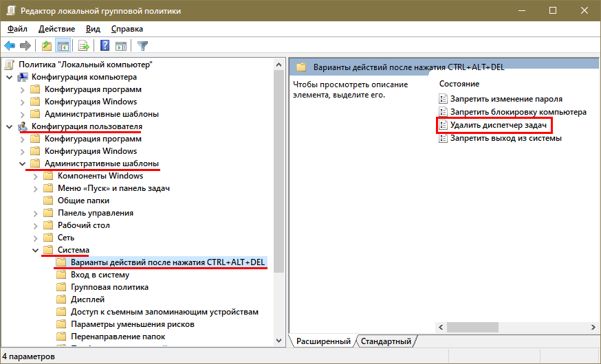
Task: Toggle the show/hide console tree icon
Action: point(63,46)
